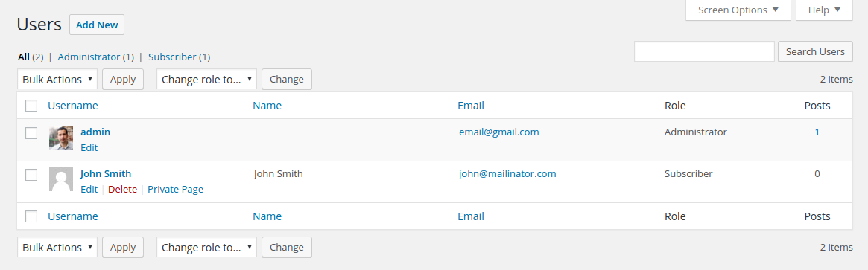This screenshot has height=270, width=868.
Task: Toggle the select-all checkbox in table footer
Action: (x=31, y=216)
